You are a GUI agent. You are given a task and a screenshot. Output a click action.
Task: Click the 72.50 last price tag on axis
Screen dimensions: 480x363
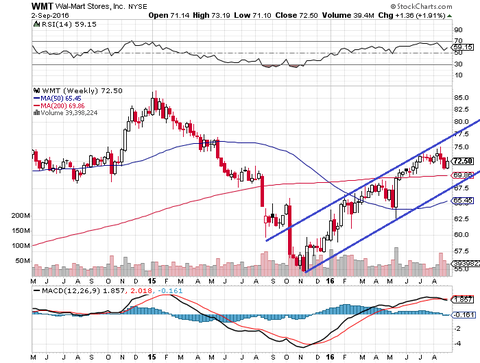[463, 161]
